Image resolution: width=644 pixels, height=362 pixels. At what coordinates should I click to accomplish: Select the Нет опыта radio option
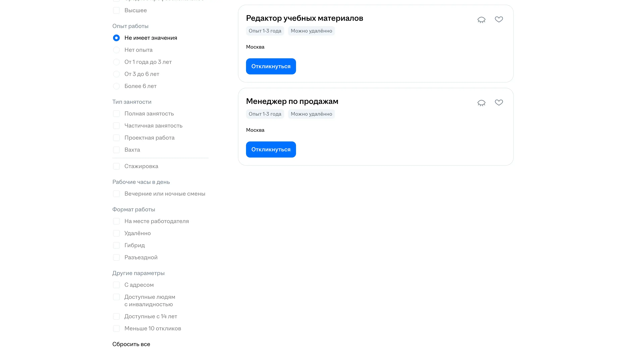[116, 50]
